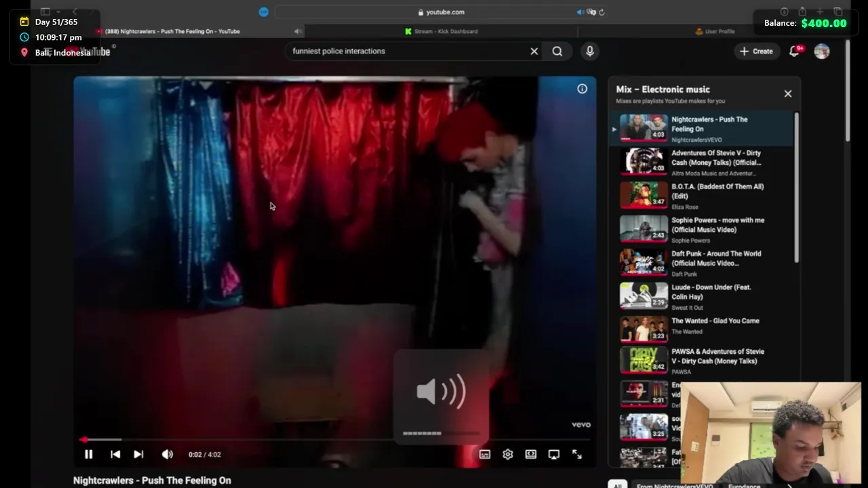Viewport: 868px width, 488px height.
Task: Clear the search box text
Action: click(534, 52)
